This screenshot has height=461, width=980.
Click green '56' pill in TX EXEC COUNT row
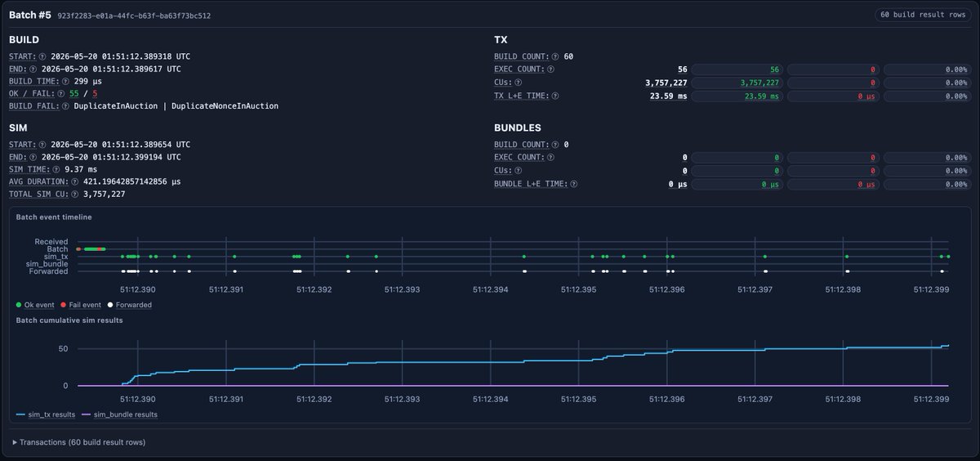737,69
